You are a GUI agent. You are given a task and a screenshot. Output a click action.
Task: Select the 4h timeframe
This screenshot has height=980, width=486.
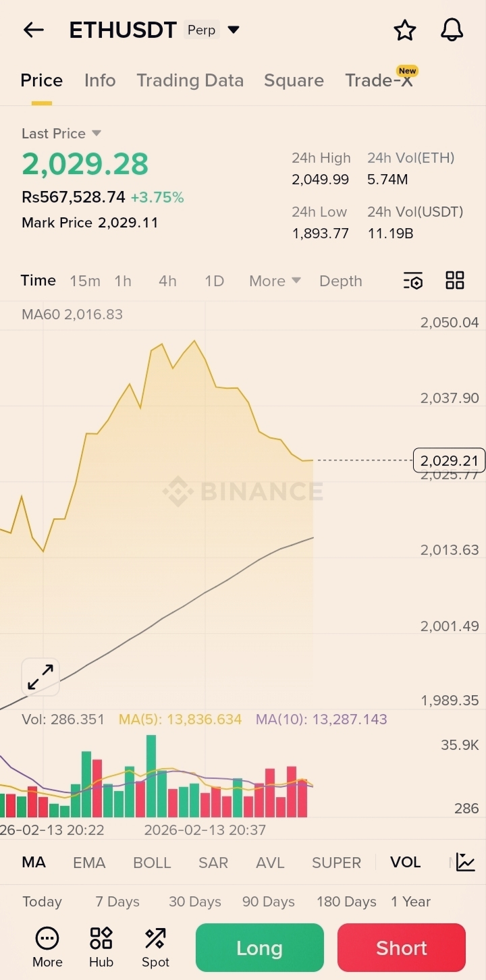point(167,281)
